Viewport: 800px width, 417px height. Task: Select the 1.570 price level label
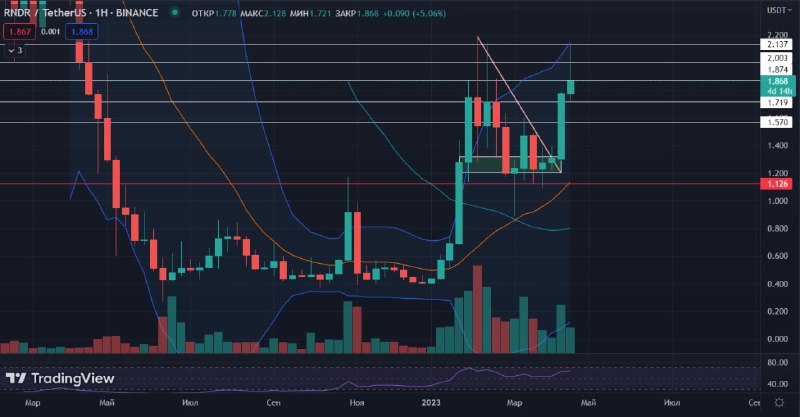pos(777,122)
